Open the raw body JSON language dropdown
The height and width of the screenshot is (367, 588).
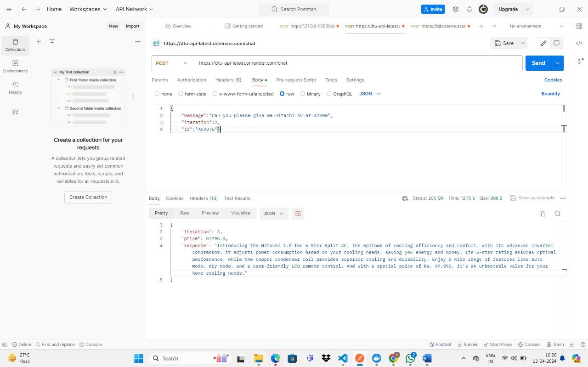(x=370, y=94)
